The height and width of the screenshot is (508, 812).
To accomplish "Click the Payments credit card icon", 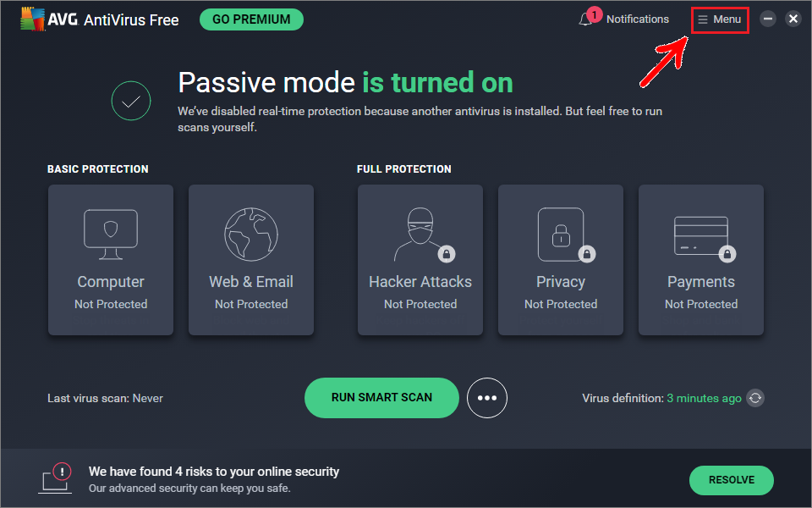I will 700,235.
